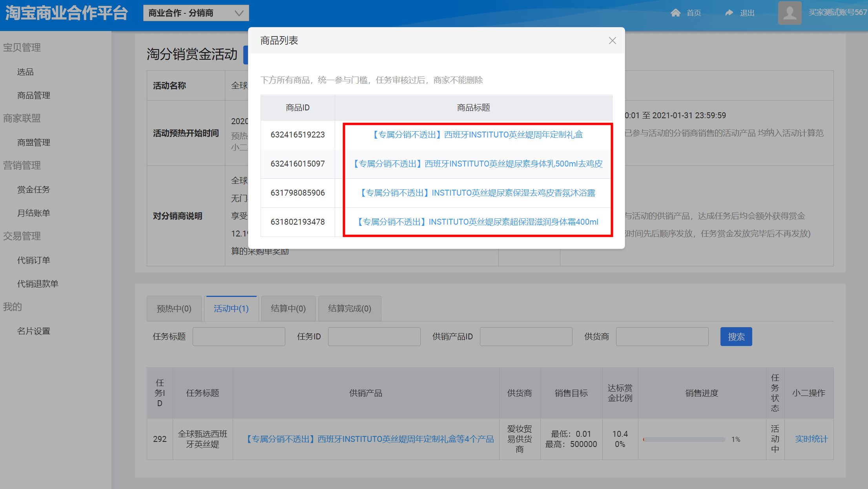
Task: Close the 商品列表 dialog
Action: (x=612, y=40)
